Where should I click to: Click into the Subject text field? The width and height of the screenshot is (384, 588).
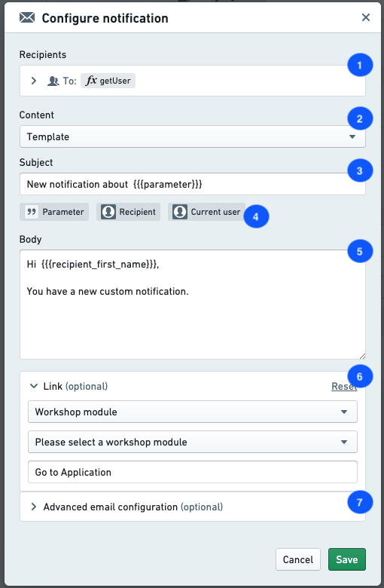193,184
